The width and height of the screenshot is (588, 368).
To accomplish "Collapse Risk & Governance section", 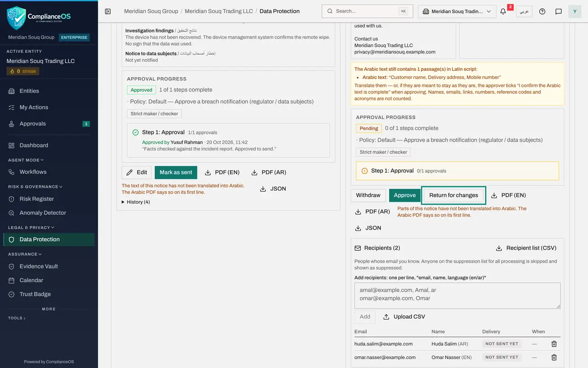I will 35,187.
